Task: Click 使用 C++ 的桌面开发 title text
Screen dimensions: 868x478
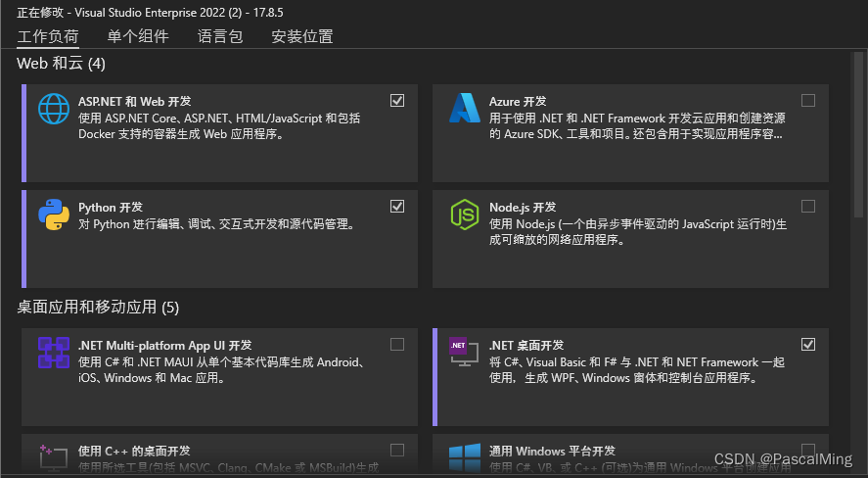Action: click(134, 451)
